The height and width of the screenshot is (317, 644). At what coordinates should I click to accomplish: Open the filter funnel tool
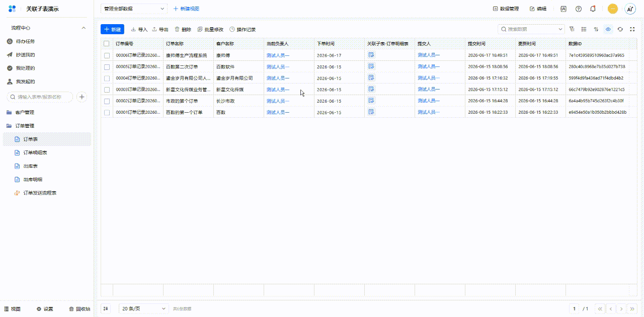572,29
